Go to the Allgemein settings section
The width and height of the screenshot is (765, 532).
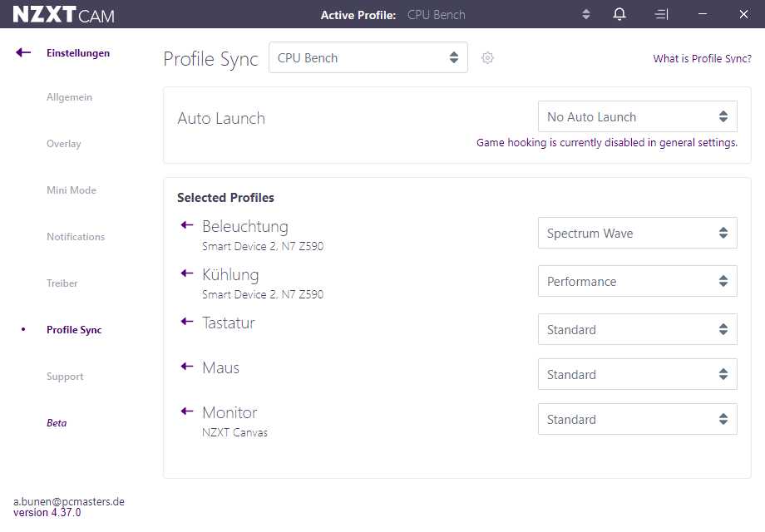[x=69, y=97]
